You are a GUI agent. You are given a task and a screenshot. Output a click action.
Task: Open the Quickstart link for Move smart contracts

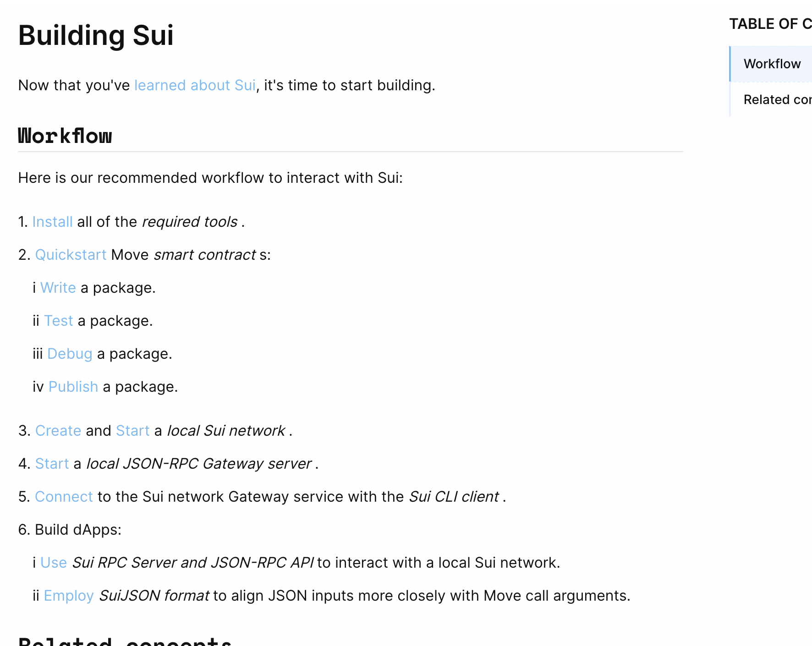coord(71,255)
